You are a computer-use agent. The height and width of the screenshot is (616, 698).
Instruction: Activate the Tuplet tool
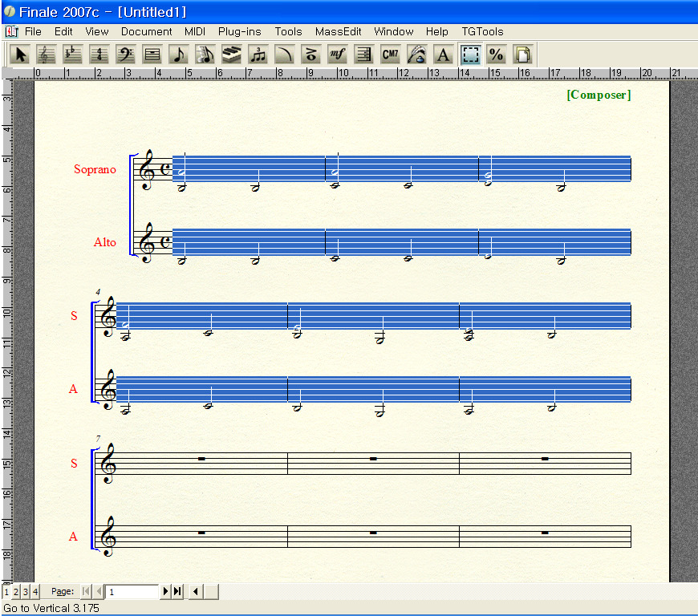tap(258, 55)
